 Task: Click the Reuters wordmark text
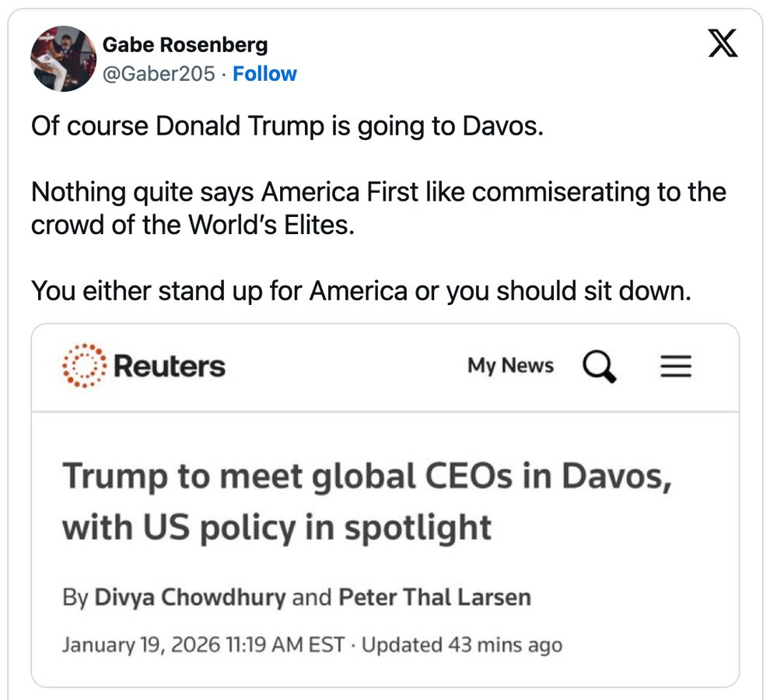pyautogui.click(x=170, y=366)
